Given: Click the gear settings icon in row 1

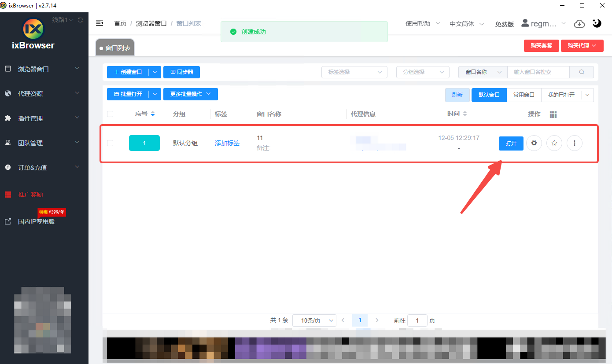Looking at the screenshot, I should [x=534, y=143].
